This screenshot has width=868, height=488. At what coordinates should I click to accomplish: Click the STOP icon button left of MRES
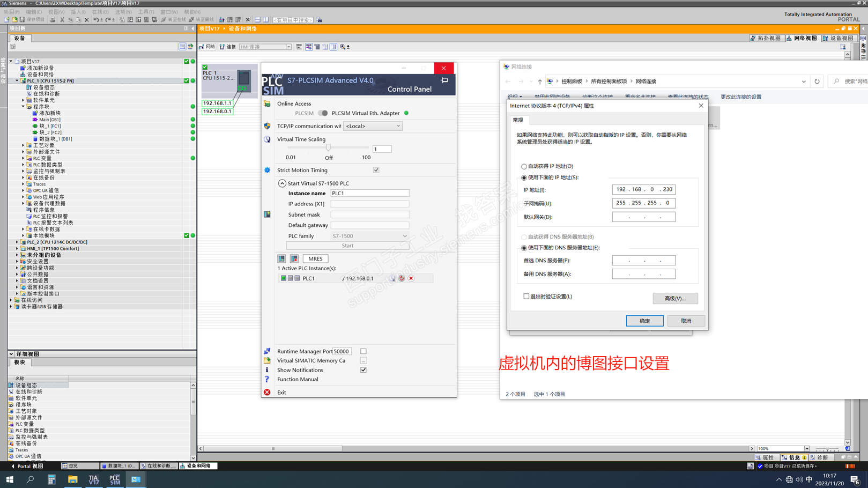tap(294, 258)
